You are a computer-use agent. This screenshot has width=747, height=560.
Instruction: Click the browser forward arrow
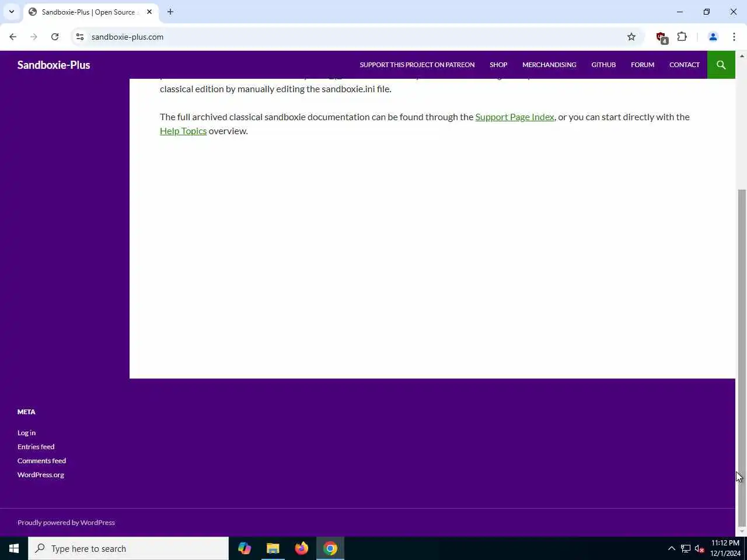pyautogui.click(x=34, y=37)
